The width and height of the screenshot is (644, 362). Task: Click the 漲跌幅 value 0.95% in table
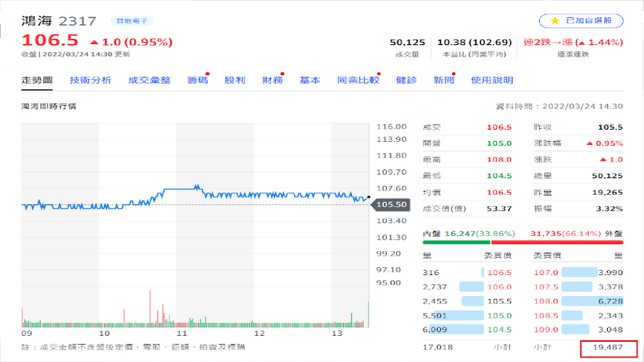tap(605, 143)
